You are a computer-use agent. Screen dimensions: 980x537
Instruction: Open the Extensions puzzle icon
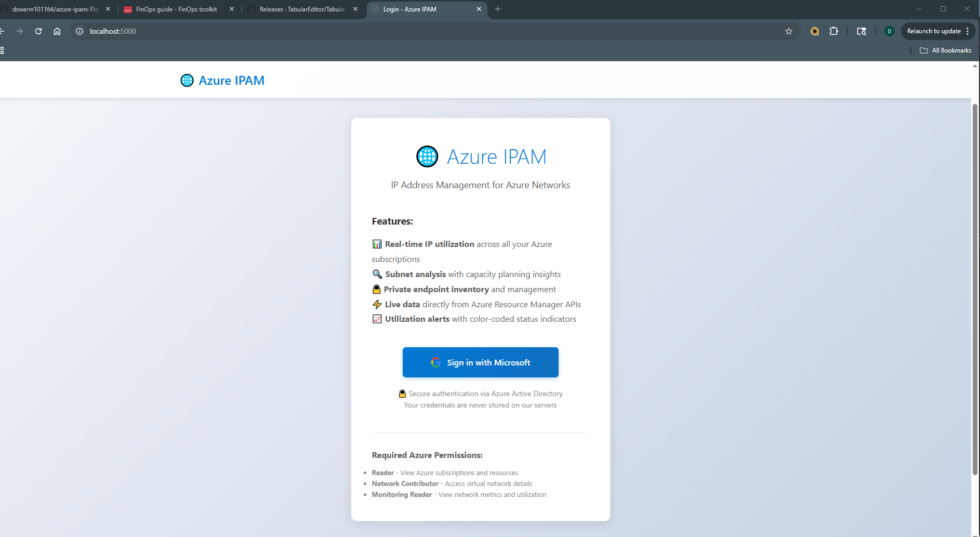[x=834, y=31]
